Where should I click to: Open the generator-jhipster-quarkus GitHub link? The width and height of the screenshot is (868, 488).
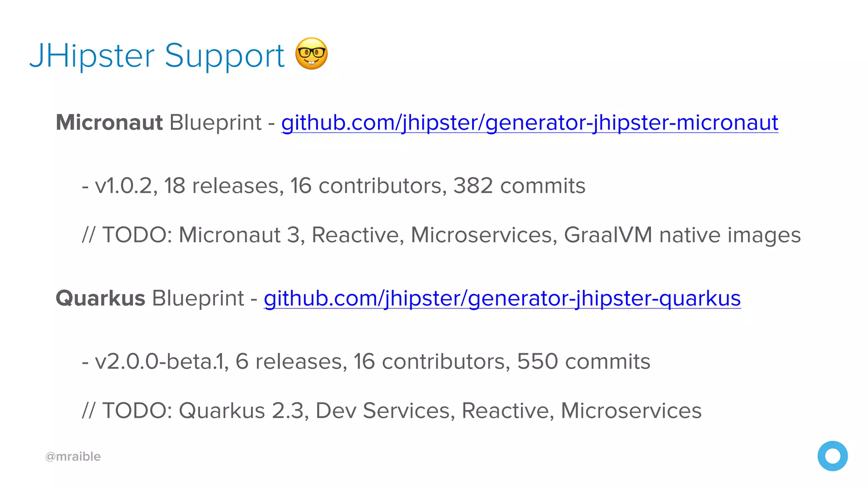click(x=502, y=298)
